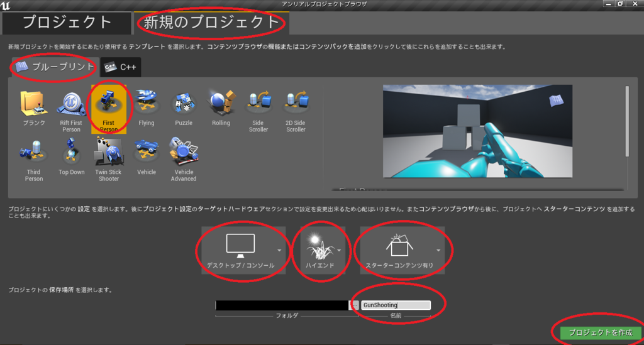644x345 pixels.
Task: Click the folder browse ellipsis button
Action: click(x=354, y=305)
